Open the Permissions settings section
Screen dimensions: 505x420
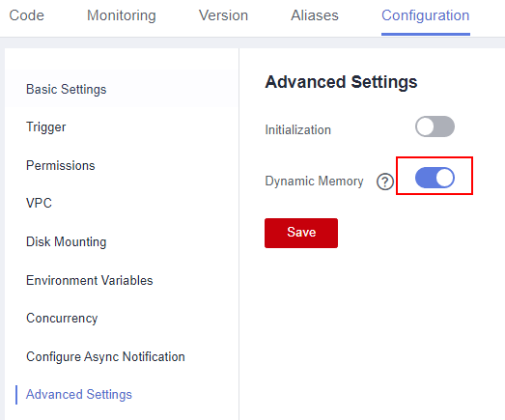point(61,165)
